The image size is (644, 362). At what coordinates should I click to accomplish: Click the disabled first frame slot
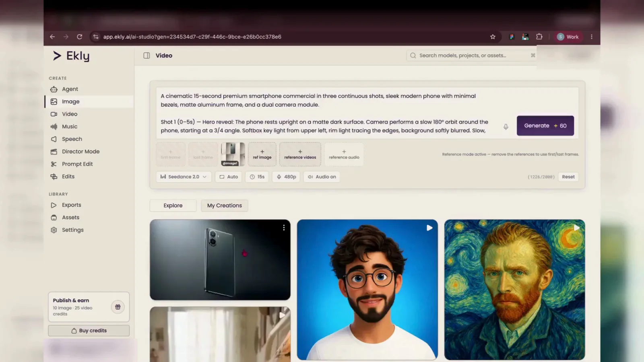tap(171, 154)
